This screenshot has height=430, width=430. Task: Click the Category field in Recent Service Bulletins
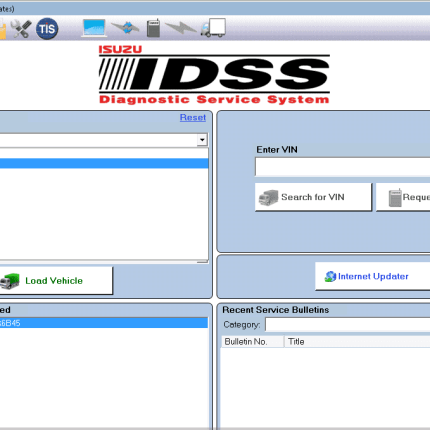click(x=348, y=324)
